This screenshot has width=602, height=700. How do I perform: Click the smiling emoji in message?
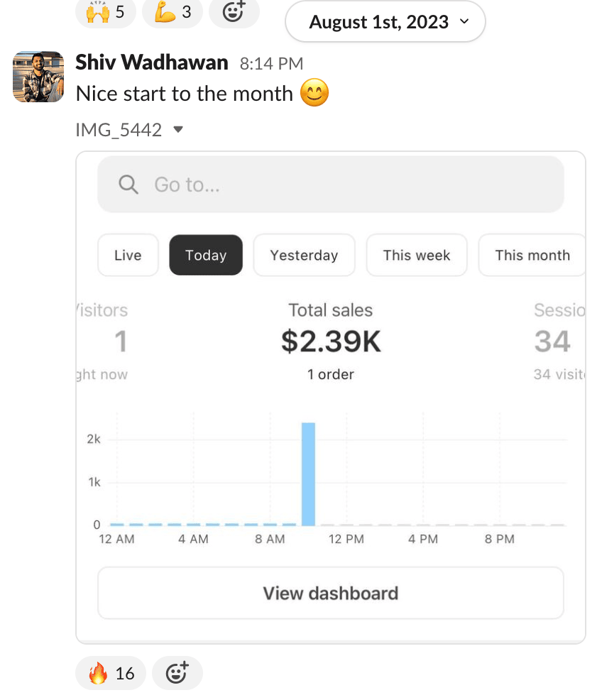pos(314,93)
